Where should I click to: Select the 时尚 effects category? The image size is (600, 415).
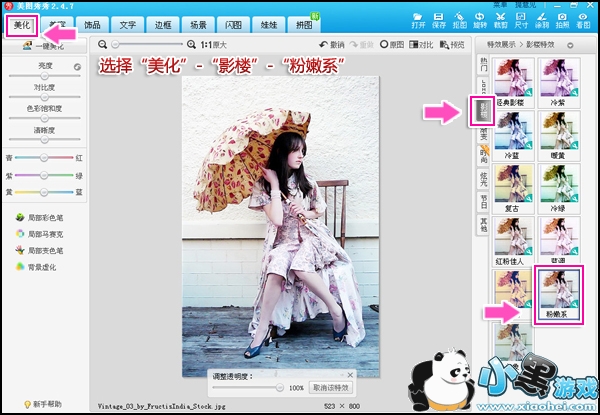(x=483, y=156)
